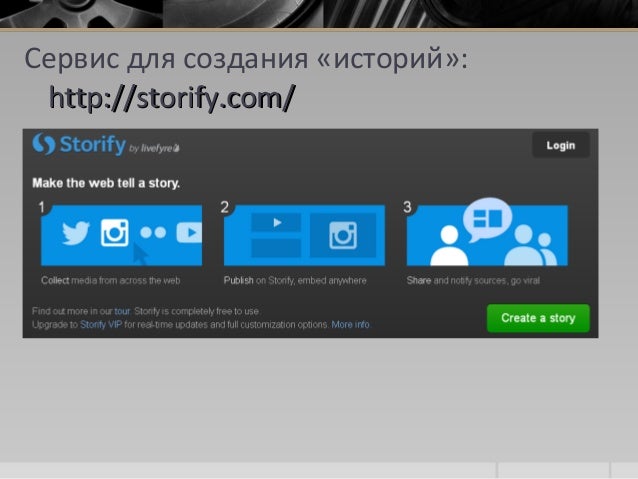
Task: Click the Instagram camera icon in step 1
Action: pyautogui.click(x=115, y=233)
